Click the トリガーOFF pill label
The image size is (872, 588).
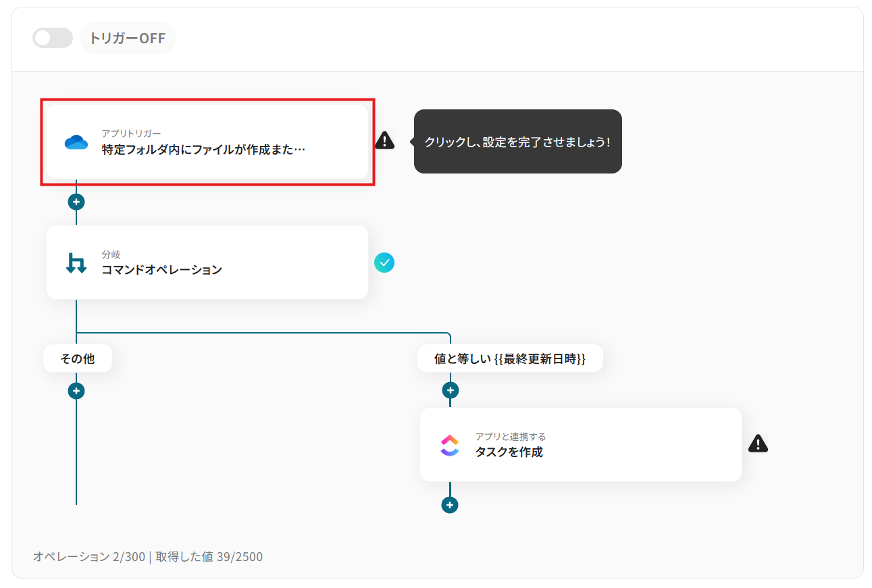(128, 38)
